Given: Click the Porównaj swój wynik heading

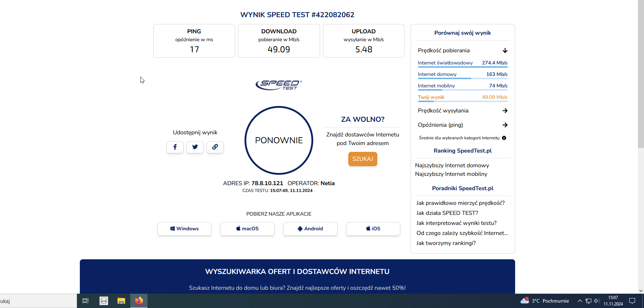Looking at the screenshot, I should (x=463, y=33).
